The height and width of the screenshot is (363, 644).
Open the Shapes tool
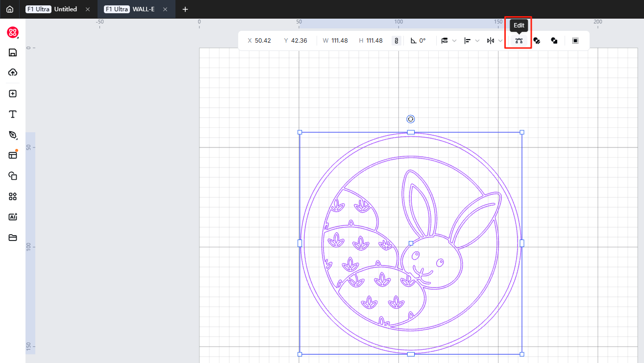[x=13, y=176]
